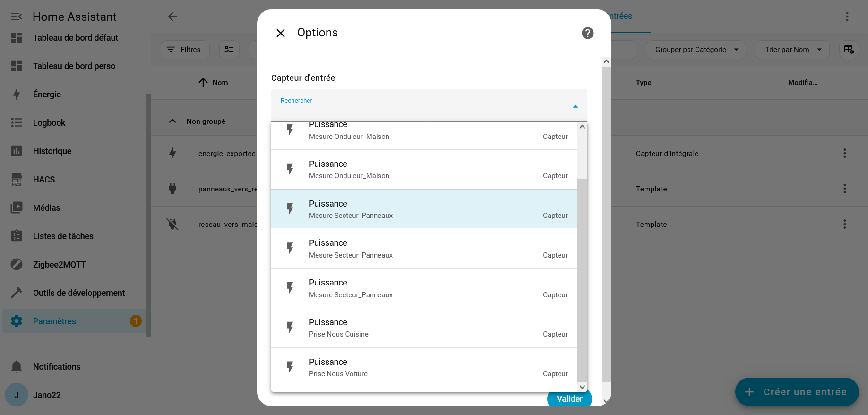868x415 pixels.
Task: Click the Rechercher search input field
Action: 421,108
